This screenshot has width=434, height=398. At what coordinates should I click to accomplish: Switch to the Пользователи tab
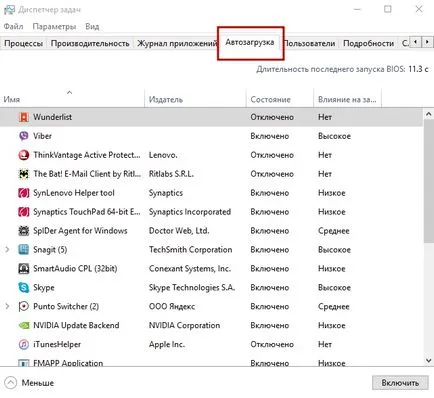tap(309, 43)
